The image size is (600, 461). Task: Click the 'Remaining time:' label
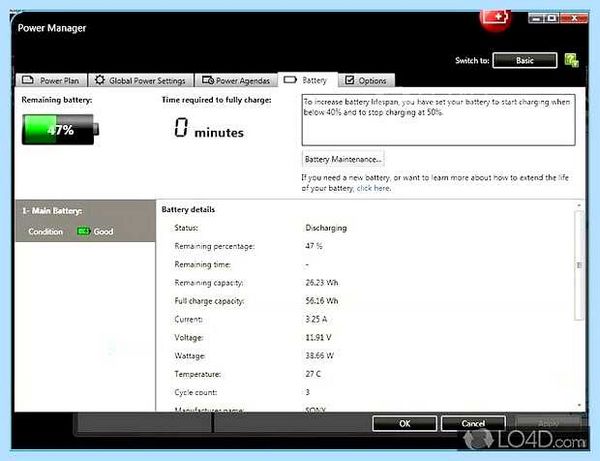tap(202, 265)
